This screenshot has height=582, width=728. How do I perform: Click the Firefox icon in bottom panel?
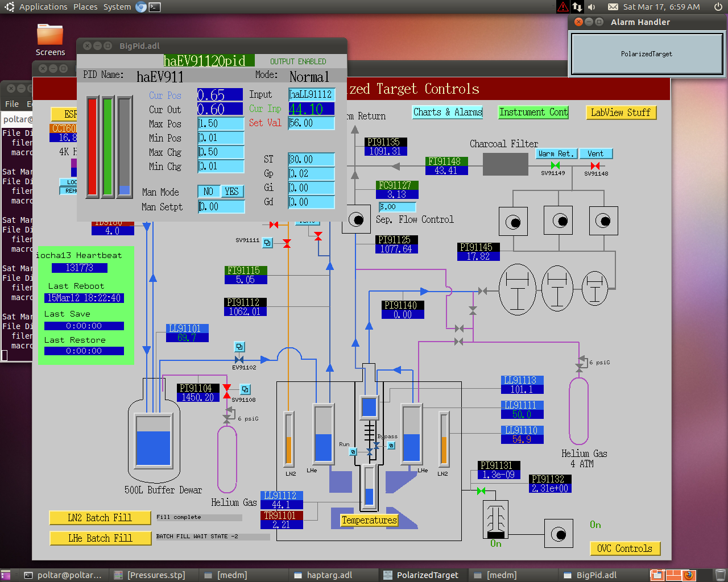pyautogui.click(x=688, y=575)
